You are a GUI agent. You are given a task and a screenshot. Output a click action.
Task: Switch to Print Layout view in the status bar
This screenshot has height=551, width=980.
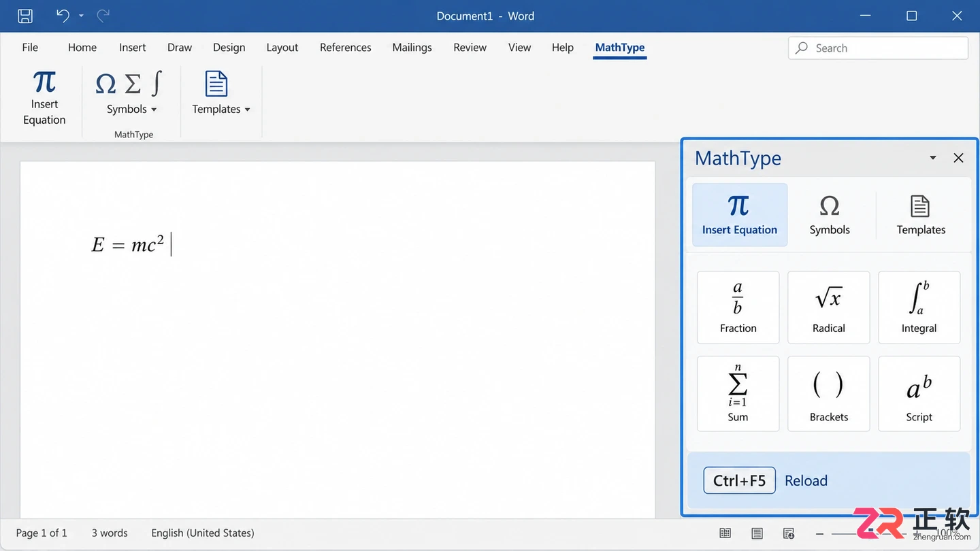[x=757, y=533]
